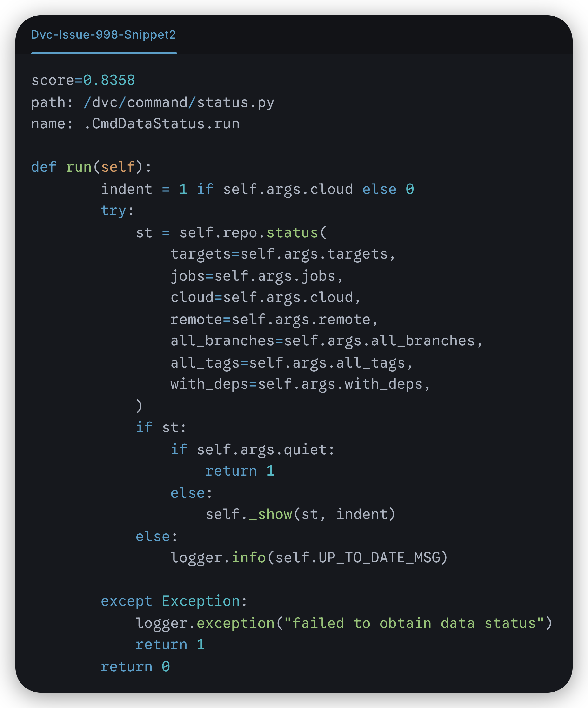Click the score value 0.8358
588x708 pixels.
[x=109, y=80]
